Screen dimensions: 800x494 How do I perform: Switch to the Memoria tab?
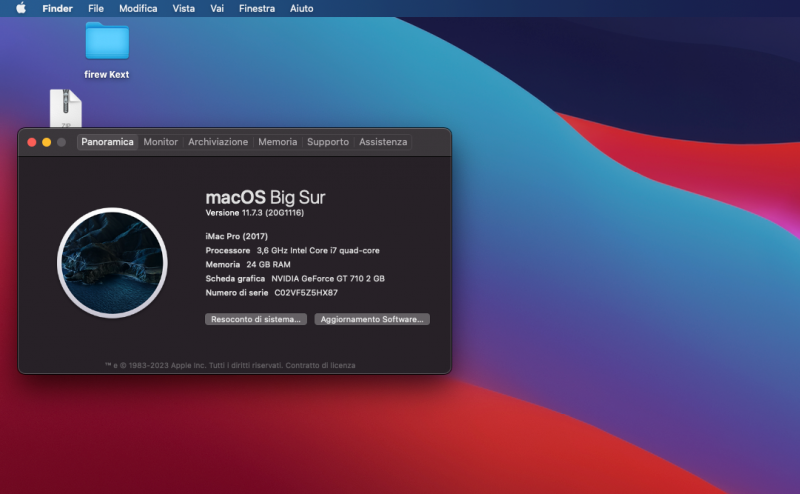278,142
